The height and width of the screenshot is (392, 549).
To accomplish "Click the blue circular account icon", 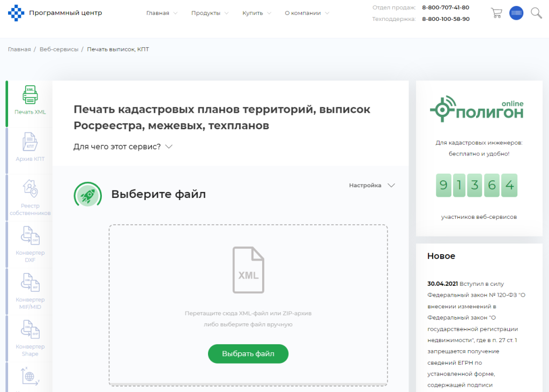I will [x=516, y=12].
